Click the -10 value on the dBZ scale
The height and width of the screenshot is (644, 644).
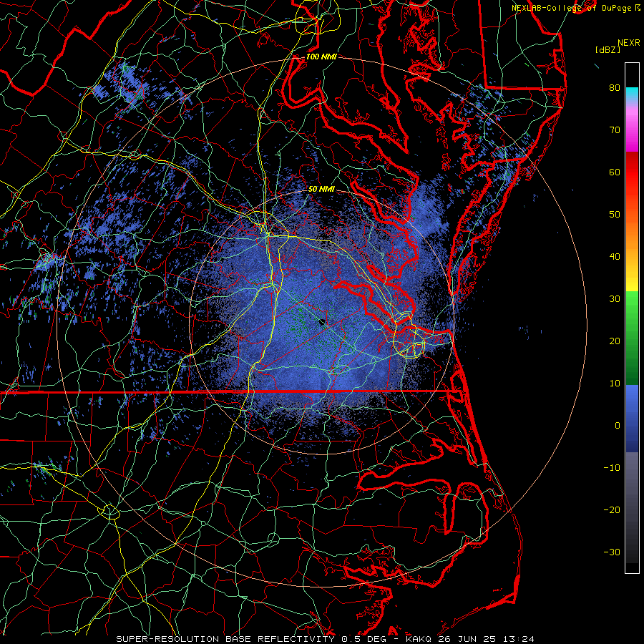coord(612,468)
